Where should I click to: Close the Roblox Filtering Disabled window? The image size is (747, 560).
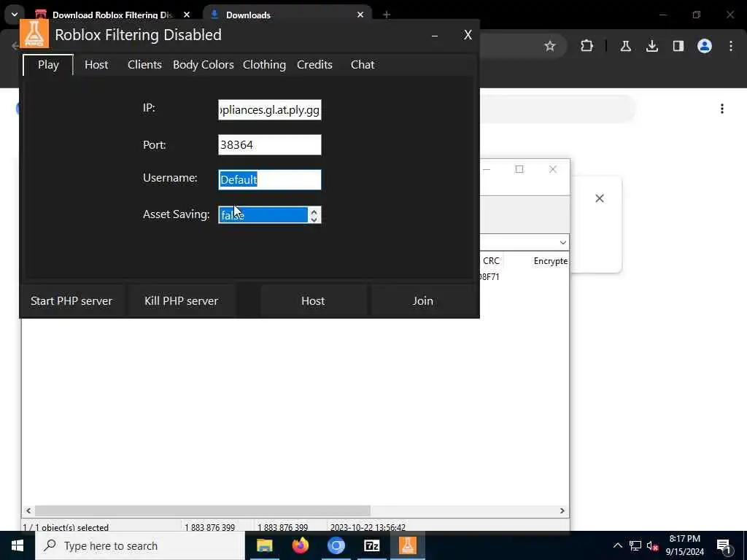point(468,35)
